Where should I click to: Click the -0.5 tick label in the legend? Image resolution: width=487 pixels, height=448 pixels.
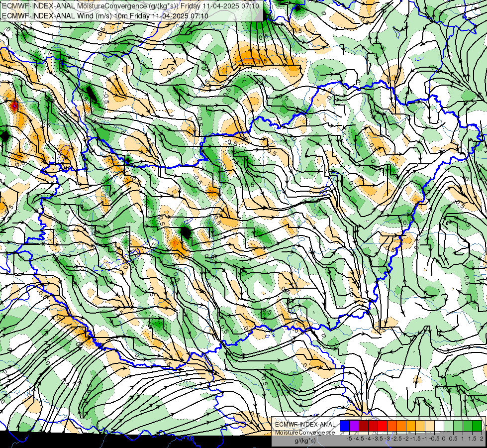434,439
